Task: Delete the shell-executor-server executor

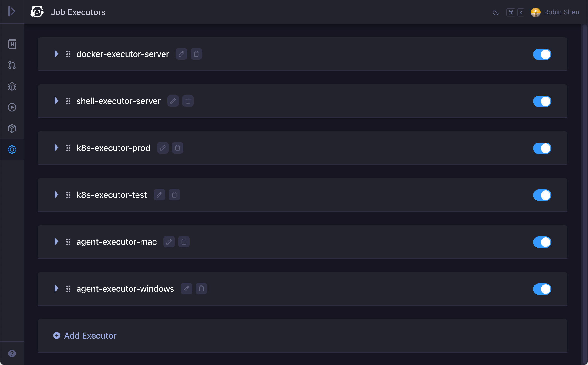Action: tap(188, 101)
